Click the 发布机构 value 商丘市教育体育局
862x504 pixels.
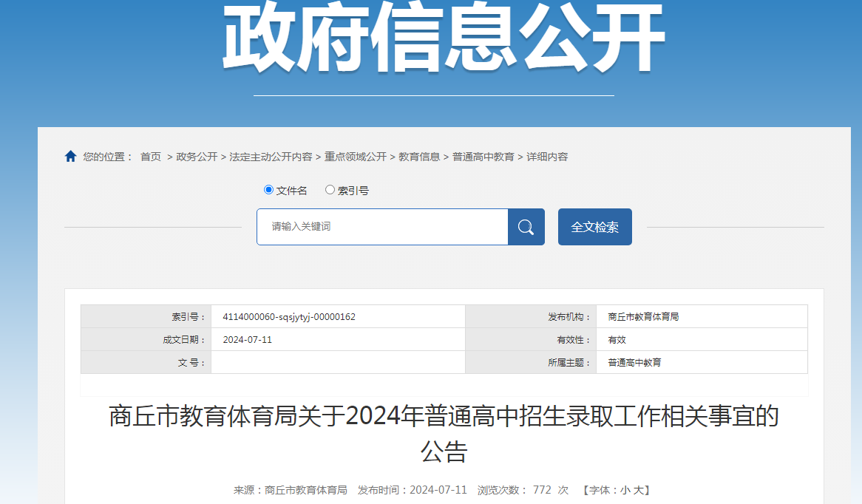tap(645, 316)
